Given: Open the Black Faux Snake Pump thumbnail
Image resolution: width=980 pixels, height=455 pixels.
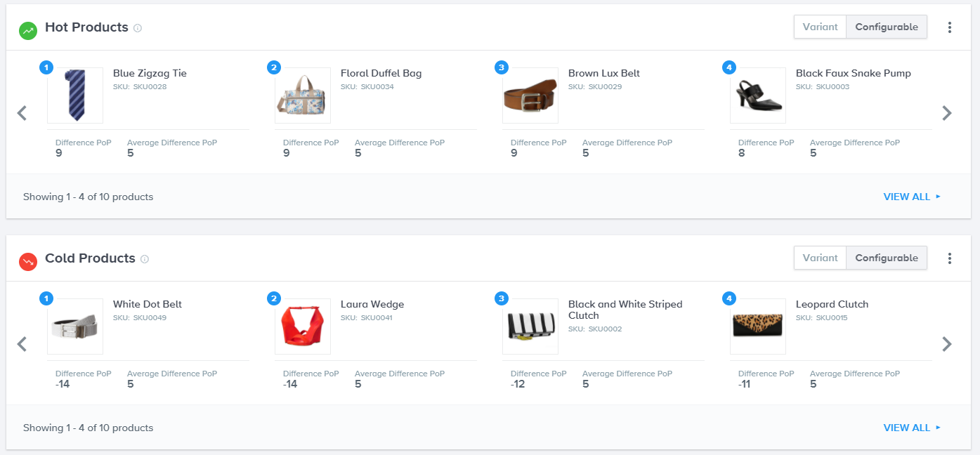Looking at the screenshot, I should (758, 95).
